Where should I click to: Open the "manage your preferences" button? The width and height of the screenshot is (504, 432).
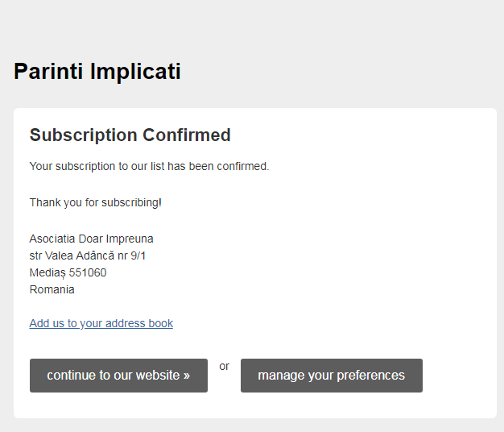[x=331, y=376]
